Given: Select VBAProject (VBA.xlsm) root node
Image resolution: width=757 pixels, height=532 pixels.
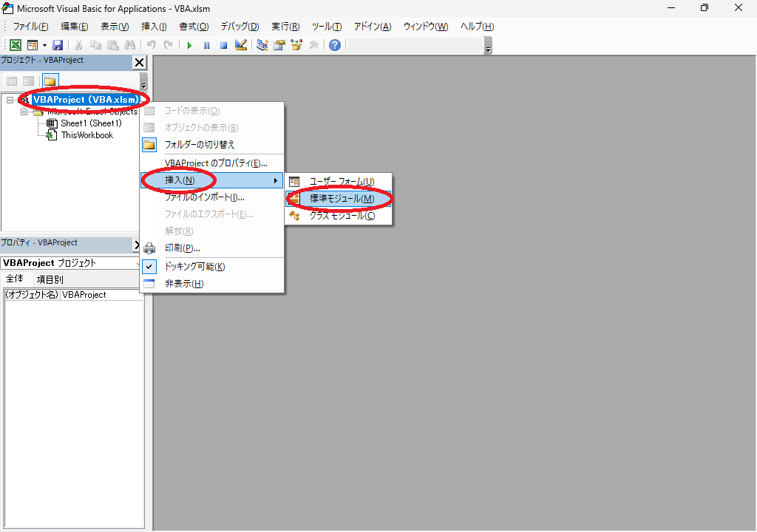Looking at the screenshot, I should pyautogui.click(x=86, y=100).
